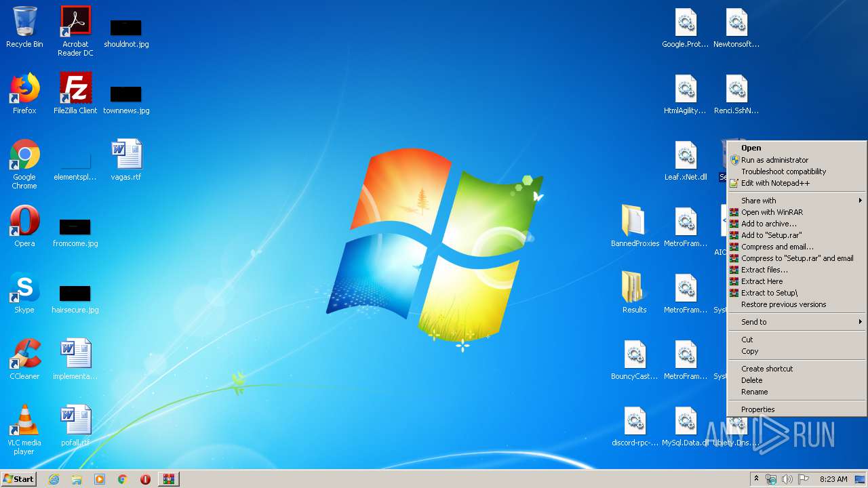
Task: Open WinRAR taskbar button
Action: click(169, 479)
